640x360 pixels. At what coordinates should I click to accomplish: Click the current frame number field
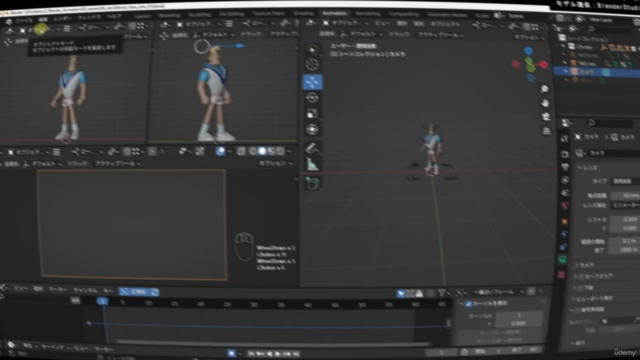(x=441, y=352)
